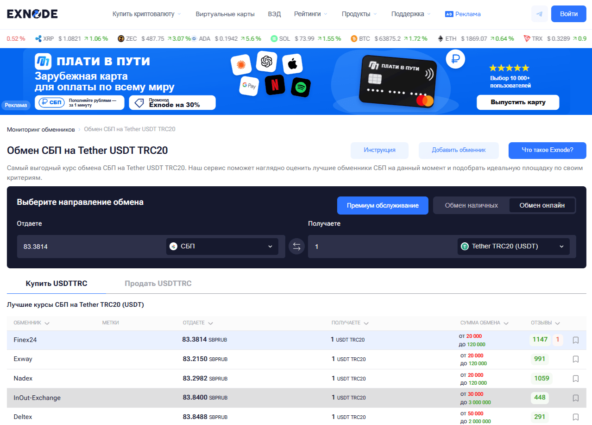The image size is (592, 425).
Task: Click Добавить обменник button
Action: 458,150
